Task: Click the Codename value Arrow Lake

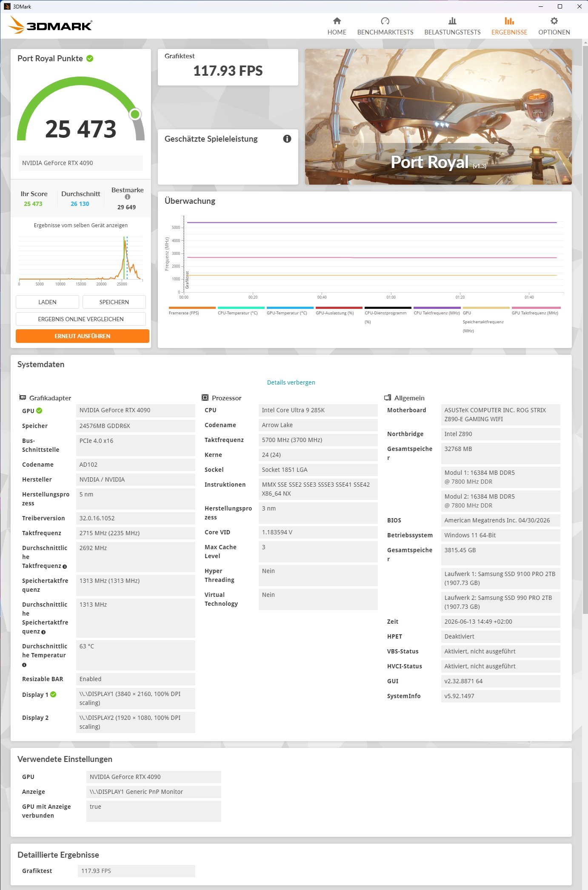Action: point(318,425)
